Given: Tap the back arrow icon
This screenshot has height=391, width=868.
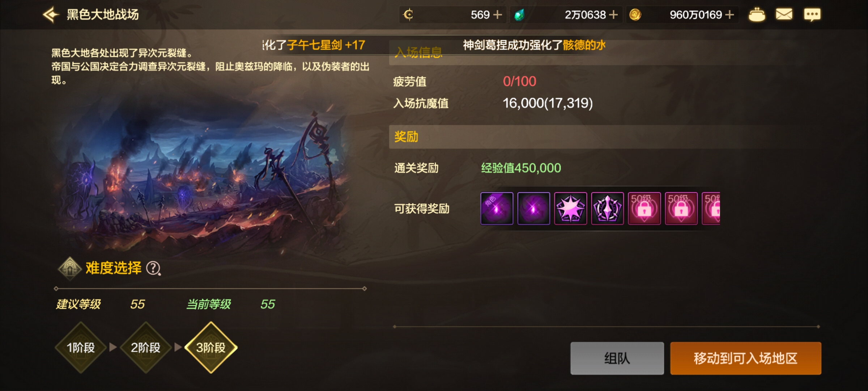Looking at the screenshot, I should 51,14.
